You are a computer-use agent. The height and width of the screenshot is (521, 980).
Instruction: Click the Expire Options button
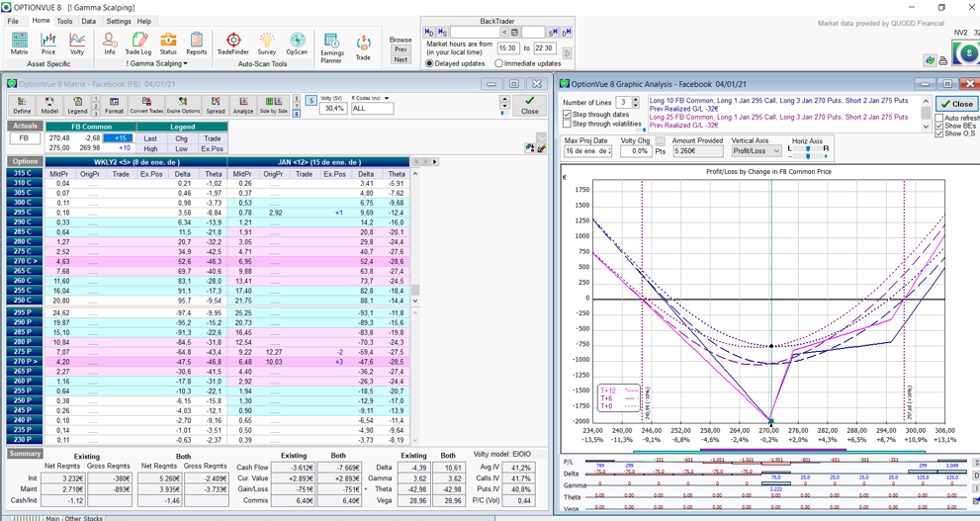[183, 105]
